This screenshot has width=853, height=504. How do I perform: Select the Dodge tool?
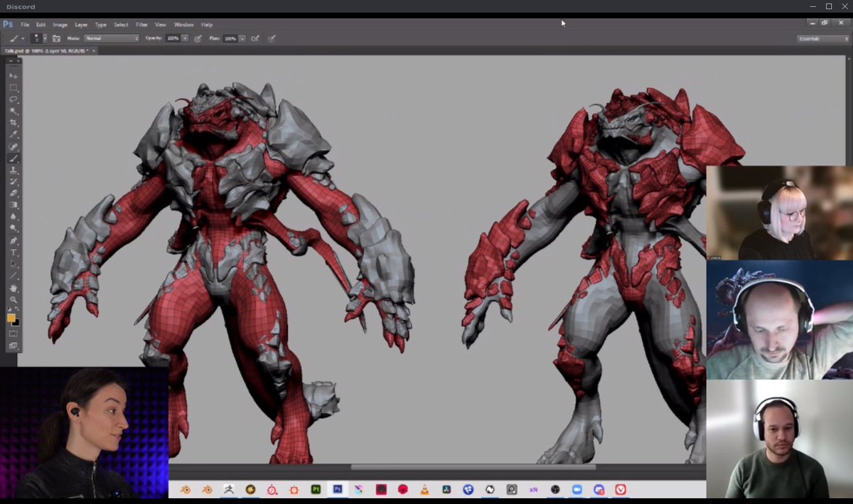(14, 228)
